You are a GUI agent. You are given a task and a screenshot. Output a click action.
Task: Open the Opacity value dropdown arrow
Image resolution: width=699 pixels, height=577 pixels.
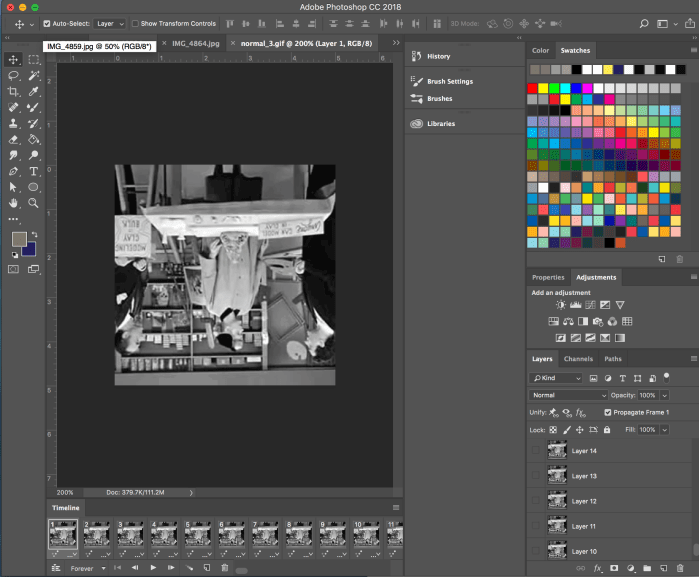pos(665,396)
